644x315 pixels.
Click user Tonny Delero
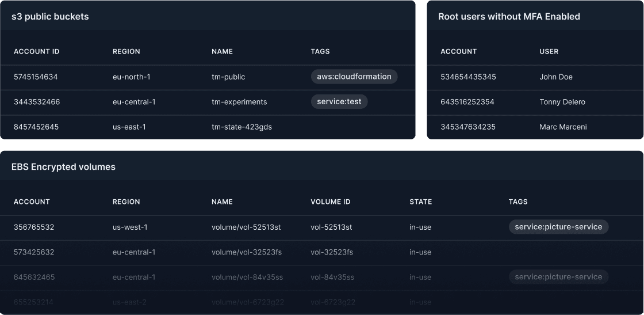pyautogui.click(x=562, y=102)
